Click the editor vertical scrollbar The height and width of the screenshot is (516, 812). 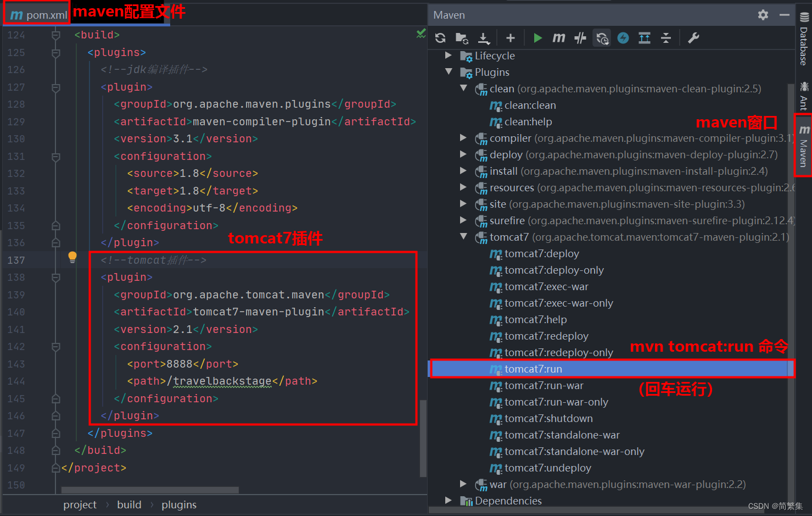423,438
